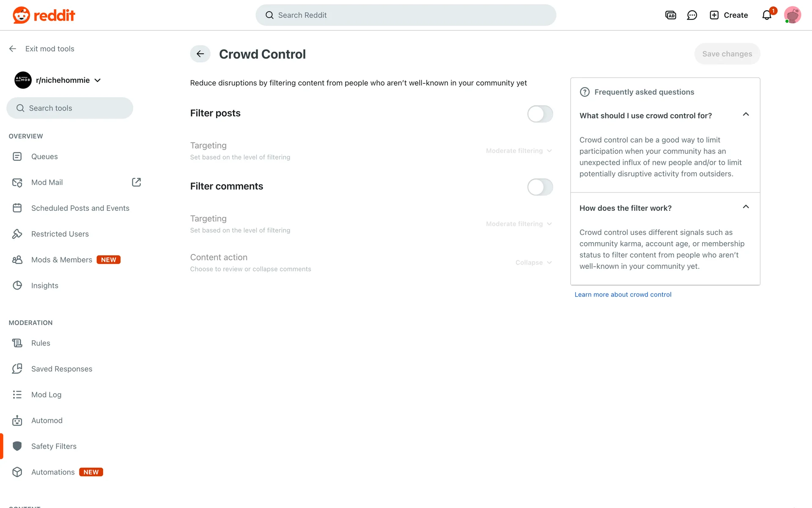Open the Content action Collapse dropdown
This screenshot has height=508, width=812.
(533, 263)
